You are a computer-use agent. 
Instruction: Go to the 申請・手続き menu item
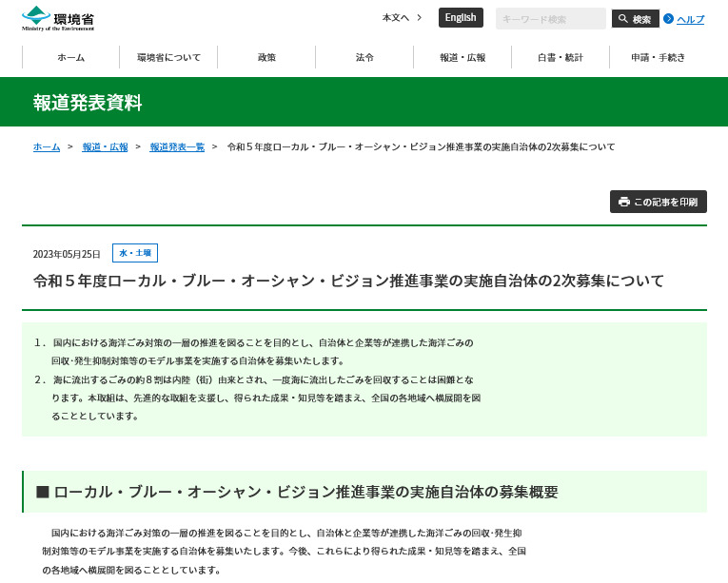658,58
